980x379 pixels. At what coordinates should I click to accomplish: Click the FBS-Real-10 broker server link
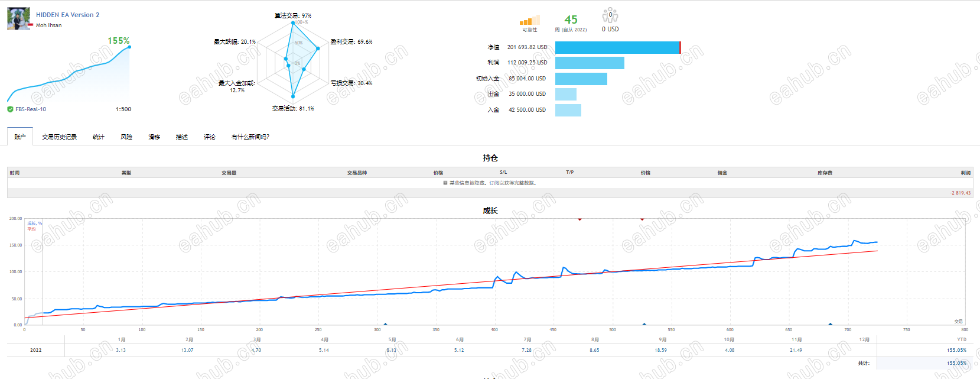(31, 109)
